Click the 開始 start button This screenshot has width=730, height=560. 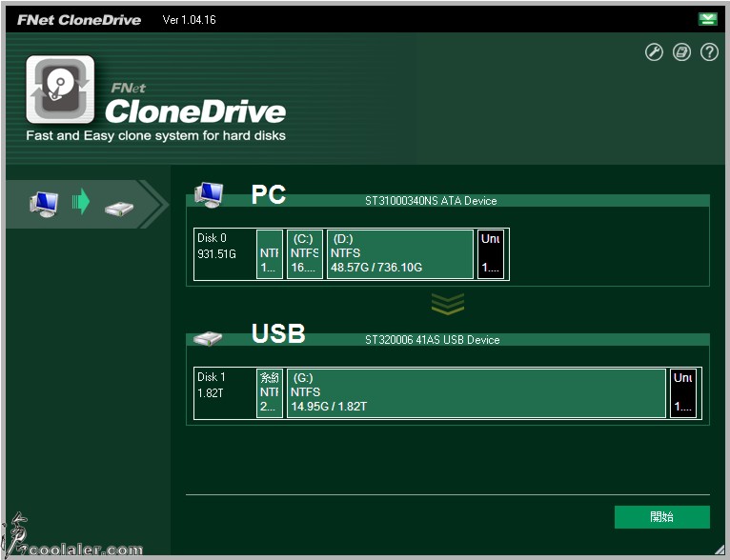tap(662, 517)
